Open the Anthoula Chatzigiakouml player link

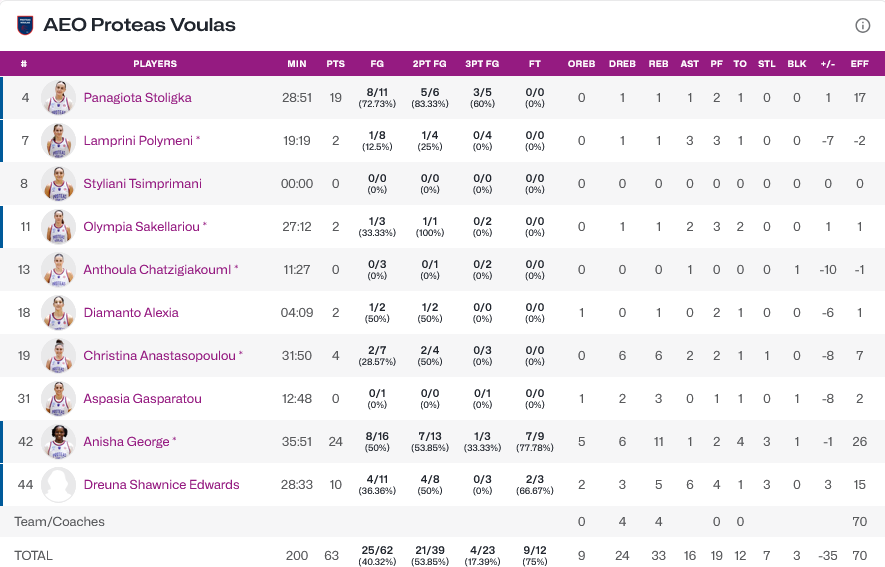pyautogui.click(x=157, y=270)
